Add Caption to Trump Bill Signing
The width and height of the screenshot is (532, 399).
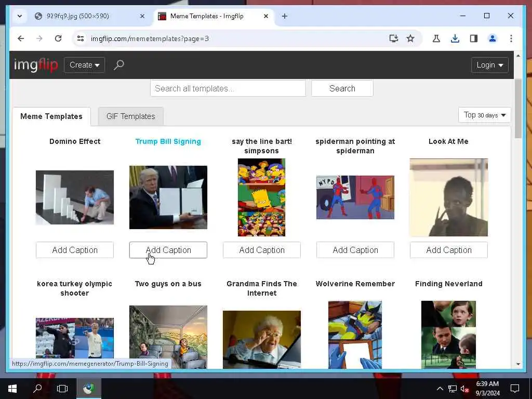168,250
